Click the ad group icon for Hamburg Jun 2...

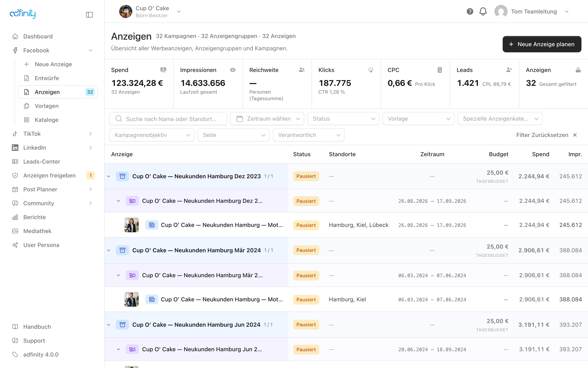click(132, 349)
